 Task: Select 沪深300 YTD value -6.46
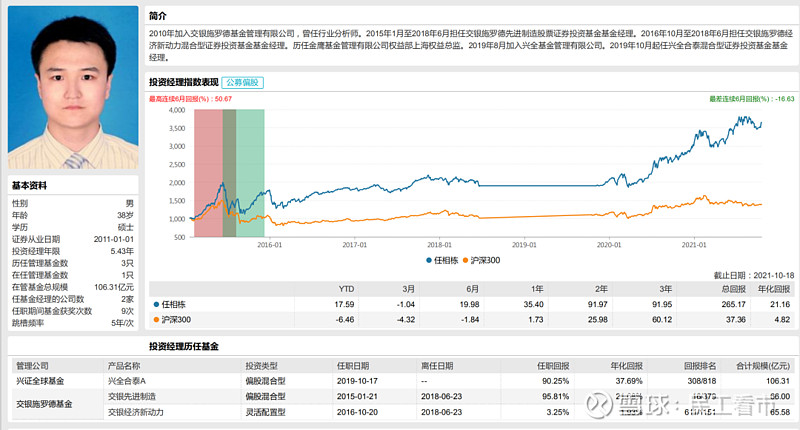click(x=345, y=320)
